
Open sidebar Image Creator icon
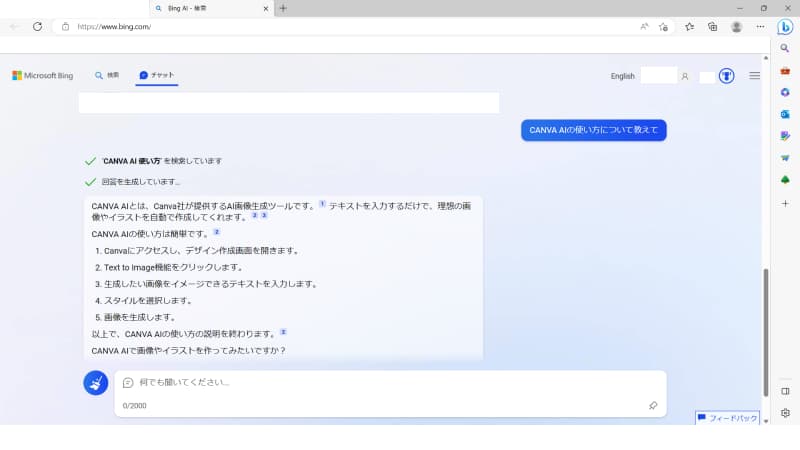(785, 136)
